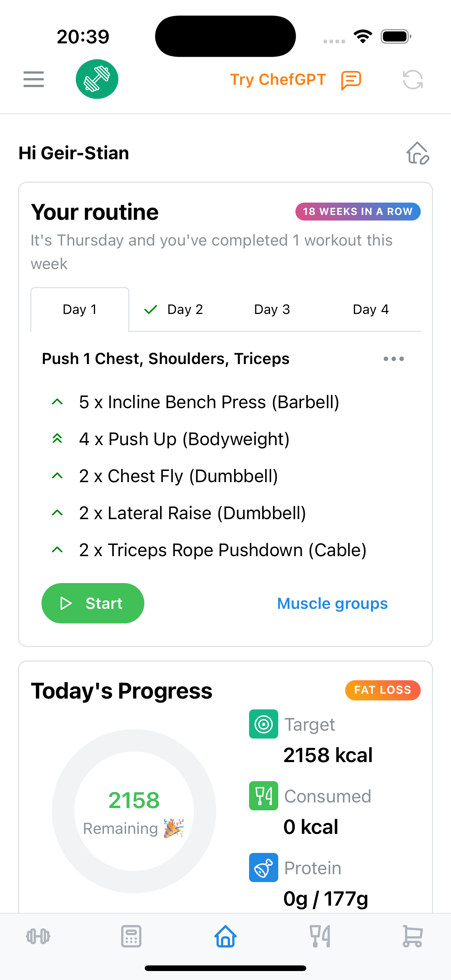Open the calculator icon in the bottom bar
This screenshot has height=980, width=451.
coord(131,936)
